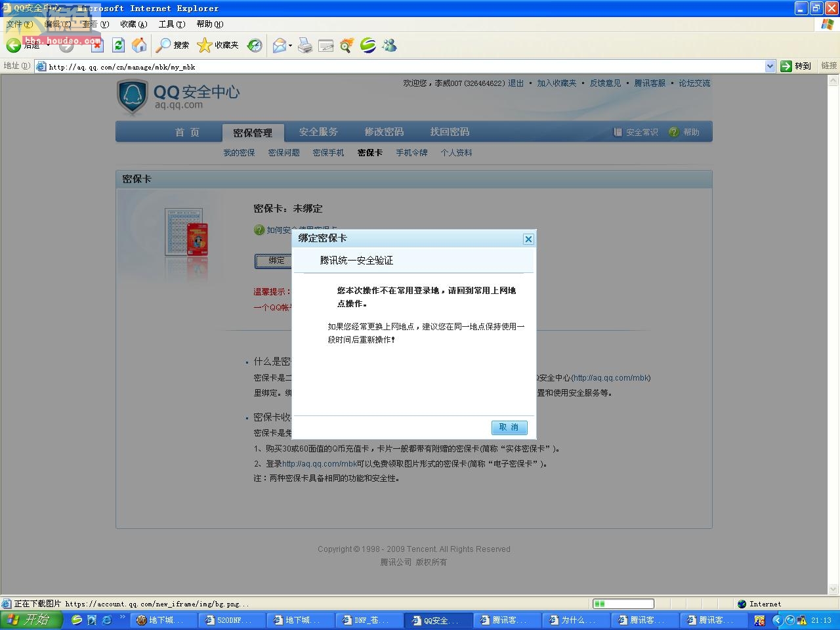Click the 腾讯客服 header link
Image resolution: width=840 pixels, height=630 pixels.
(650, 83)
